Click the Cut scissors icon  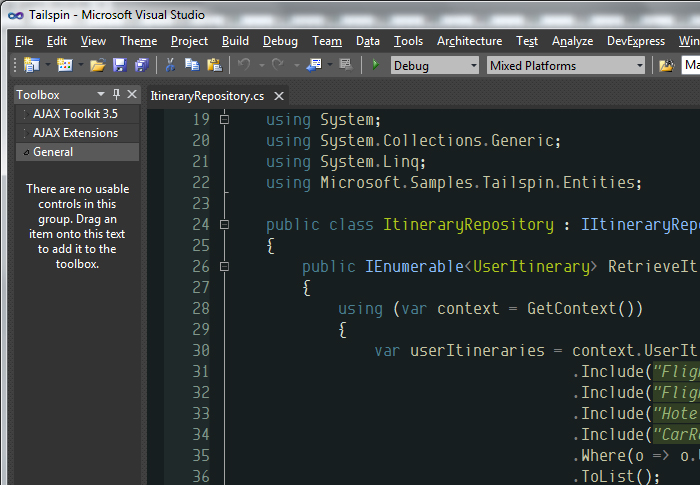(170, 65)
